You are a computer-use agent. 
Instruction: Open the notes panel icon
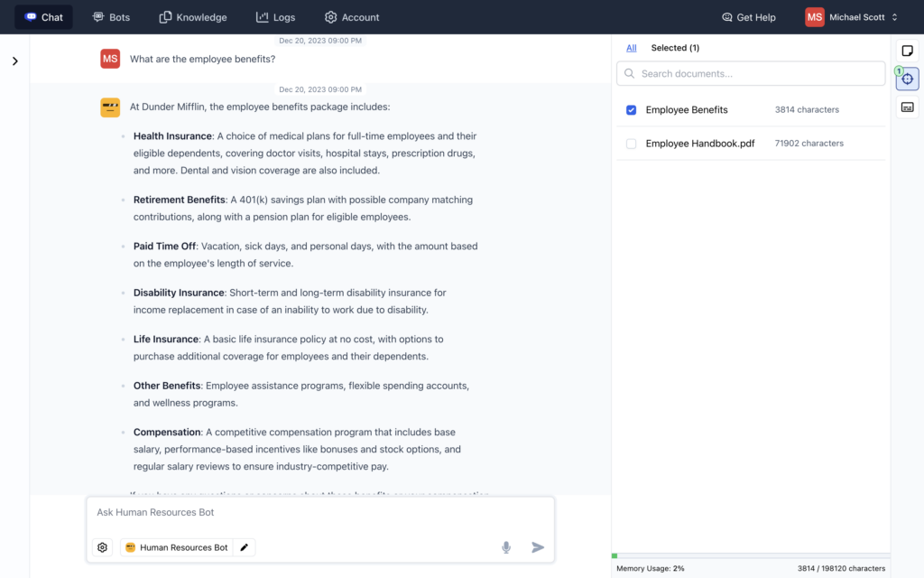907,51
